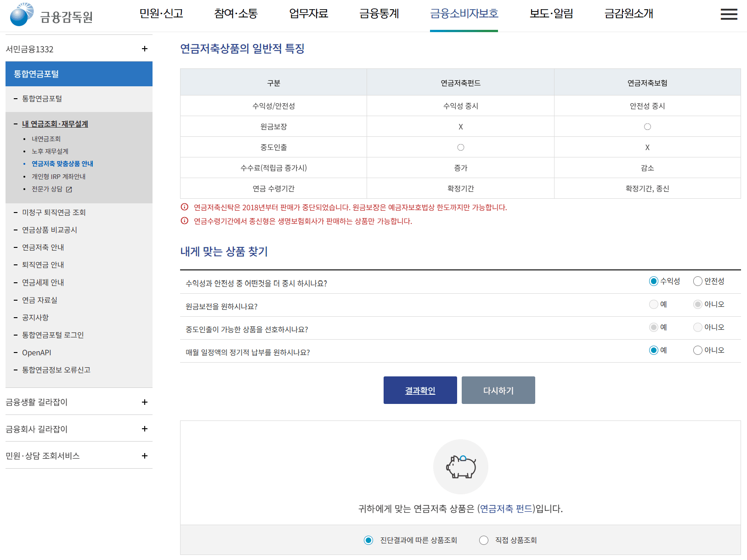Viewport: 747px width, 560px height.
Task: Click the 확정기간, 종신 table cell
Action: 647,189
